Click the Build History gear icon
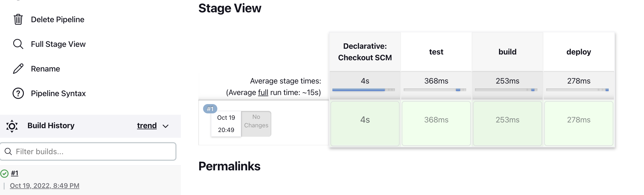This screenshot has height=195, width=644. (x=12, y=126)
